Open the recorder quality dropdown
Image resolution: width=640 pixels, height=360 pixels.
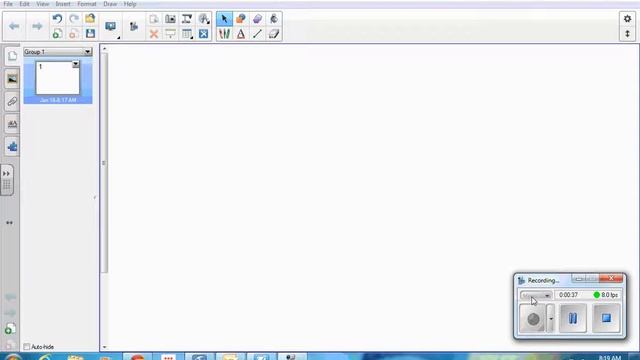point(536,295)
